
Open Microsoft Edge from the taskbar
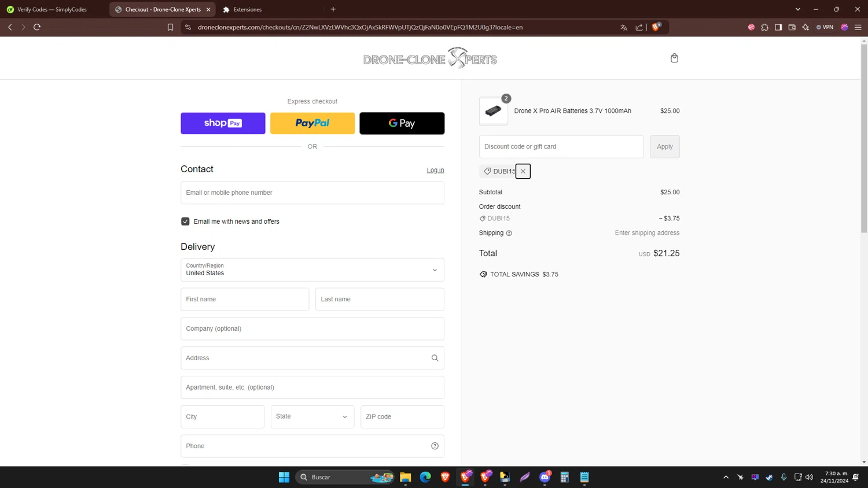[425, 477]
